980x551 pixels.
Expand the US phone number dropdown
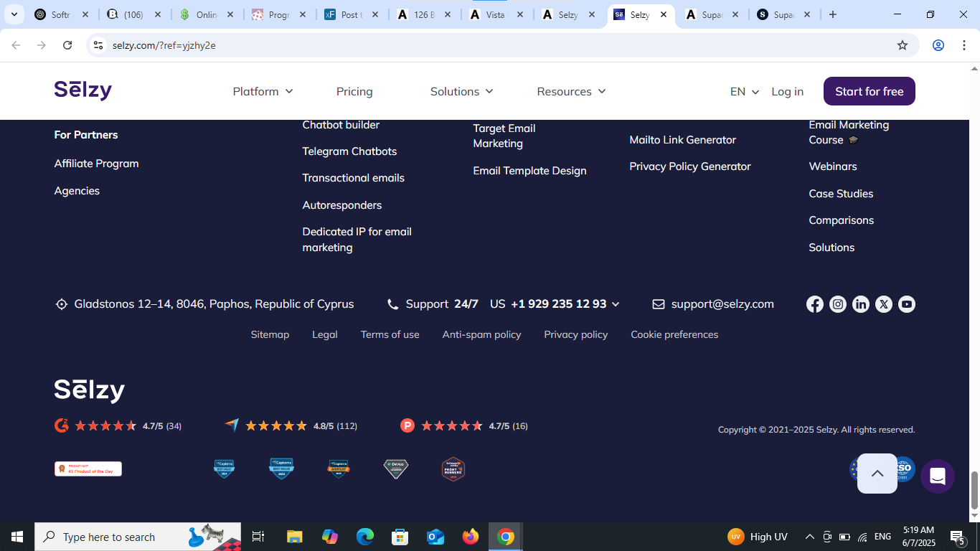616,304
